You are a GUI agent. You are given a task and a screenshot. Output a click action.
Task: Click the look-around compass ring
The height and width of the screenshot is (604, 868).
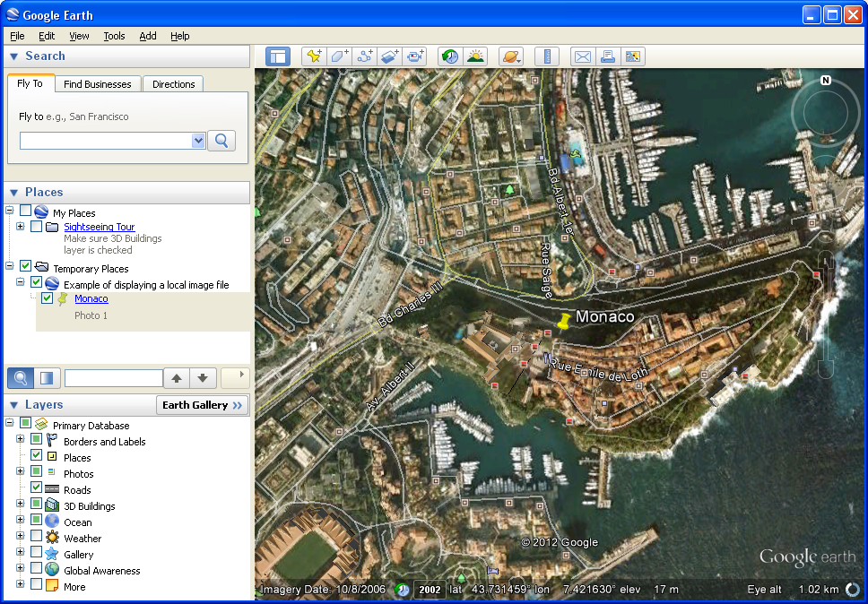point(825,114)
